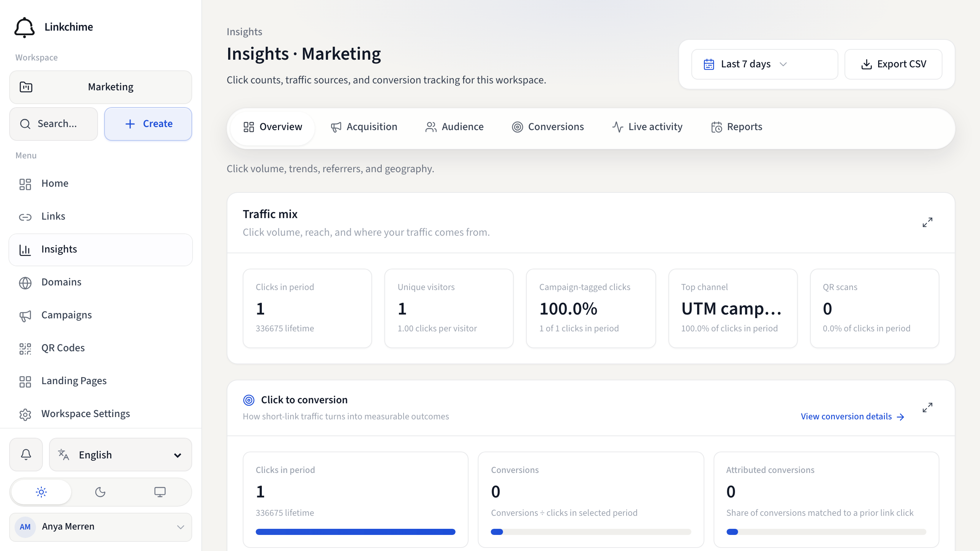Open the Last 7 days date range dropdown
980x551 pixels.
(x=764, y=64)
